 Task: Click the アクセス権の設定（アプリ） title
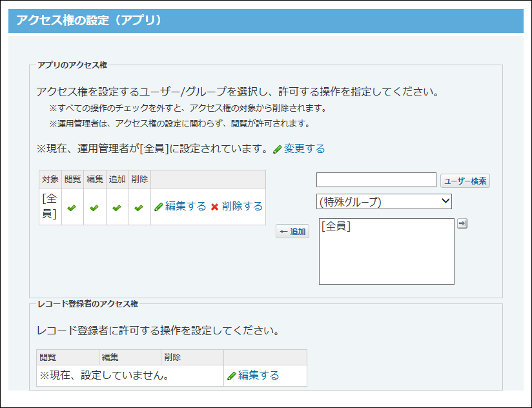pyautogui.click(x=89, y=21)
